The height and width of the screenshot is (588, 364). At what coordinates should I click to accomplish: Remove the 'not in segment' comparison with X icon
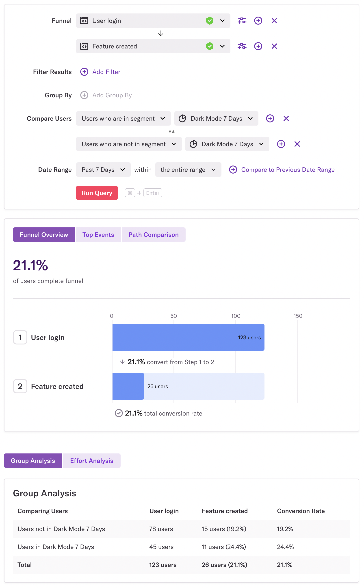[297, 144]
